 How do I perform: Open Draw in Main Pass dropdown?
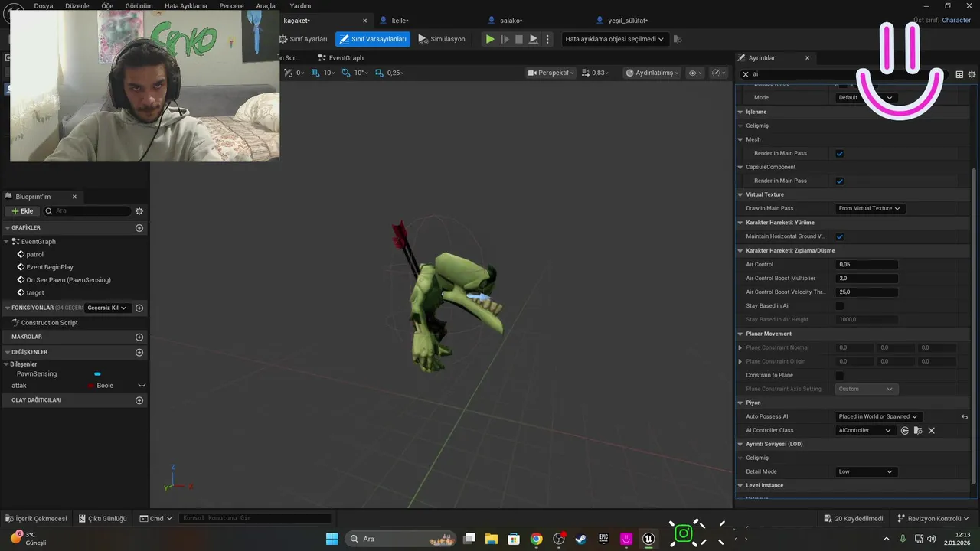(870, 208)
